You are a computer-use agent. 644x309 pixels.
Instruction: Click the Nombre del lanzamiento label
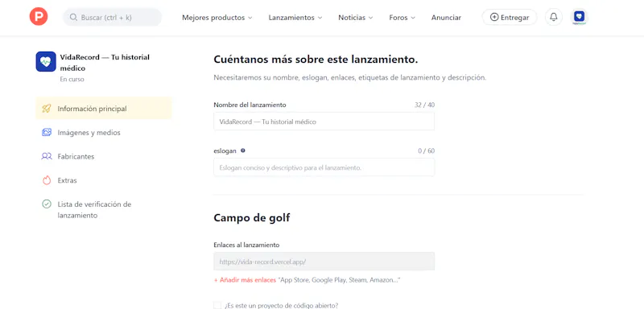(250, 105)
